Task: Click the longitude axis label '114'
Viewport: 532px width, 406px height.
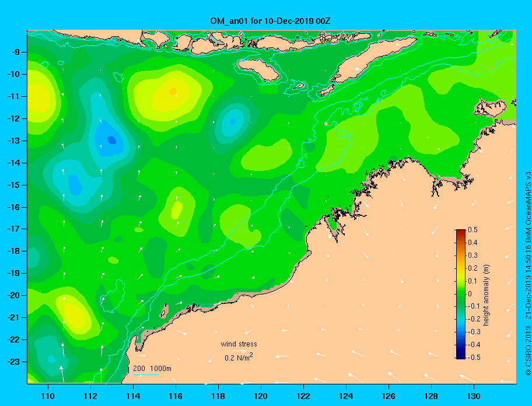Action: [x=134, y=396]
